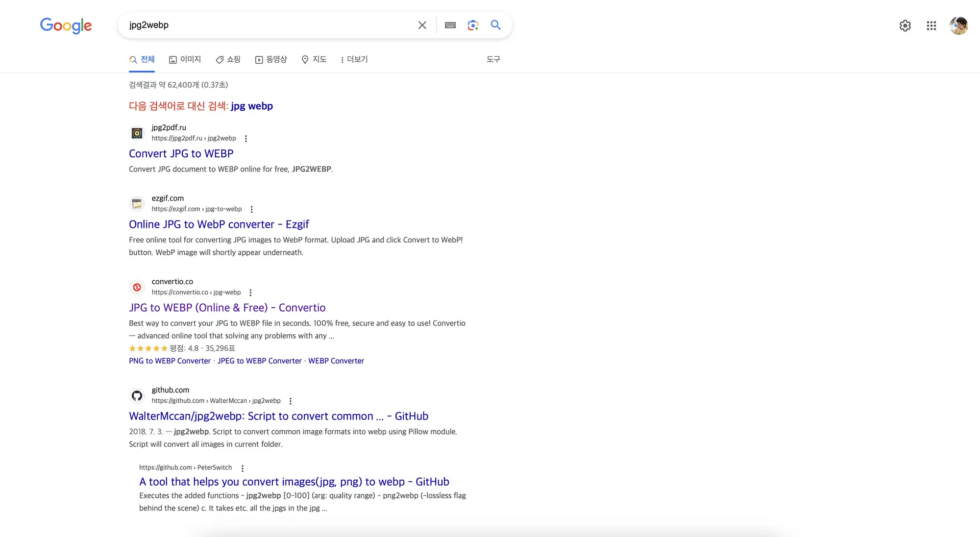This screenshot has height=537, width=980.
Task: Open the on-screen keyboard input tool
Action: tap(450, 25)
